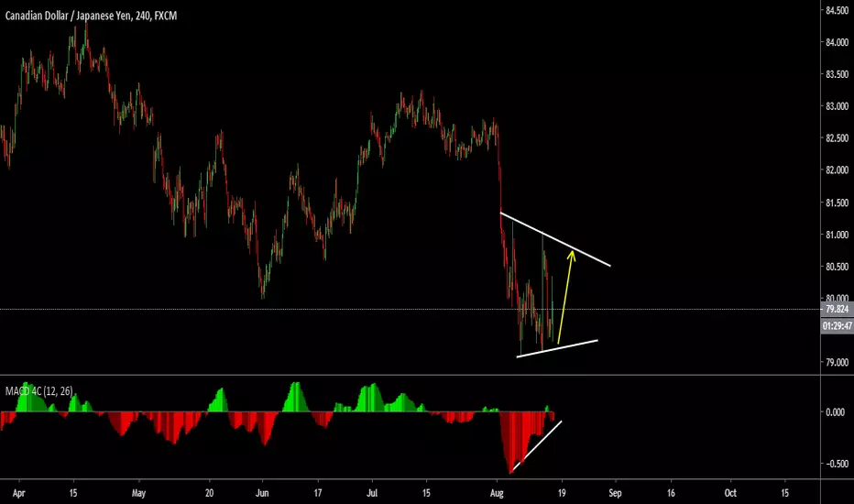Click the 84.500 price axis label
Viewport: 854px width, 504px height.
[838, 10]
